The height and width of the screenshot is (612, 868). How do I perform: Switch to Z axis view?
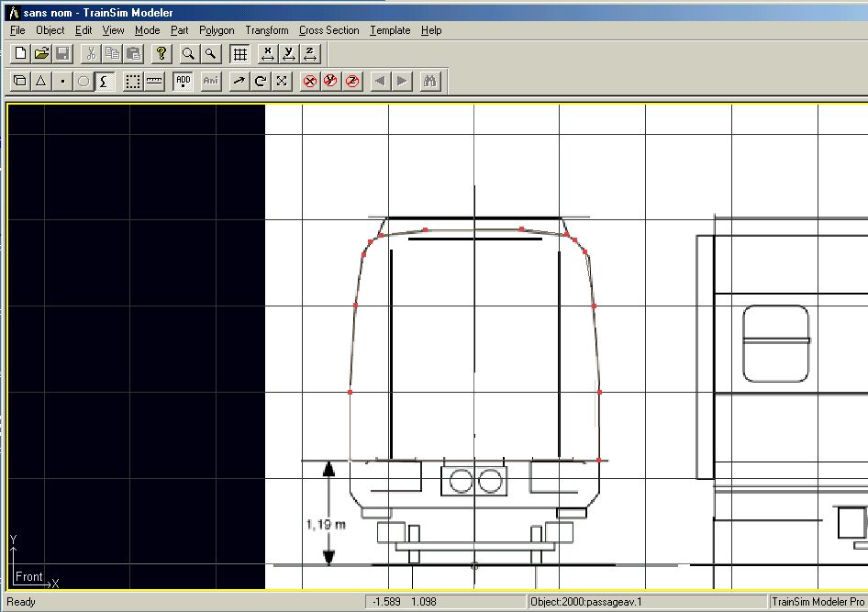[311, 54]
